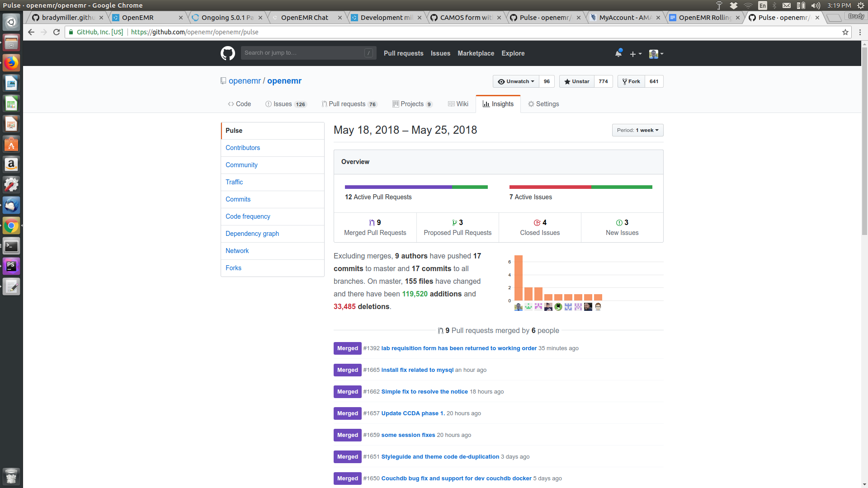Open the Files manager from the launcher
868x488 pixels.
11,42
